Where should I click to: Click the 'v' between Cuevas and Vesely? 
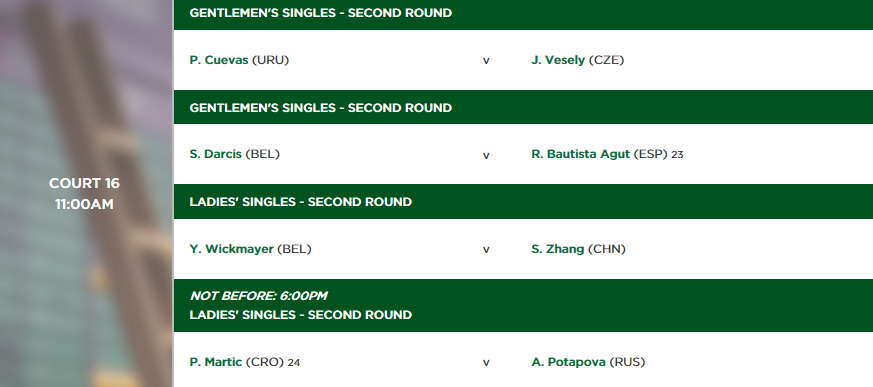point(486,61)
